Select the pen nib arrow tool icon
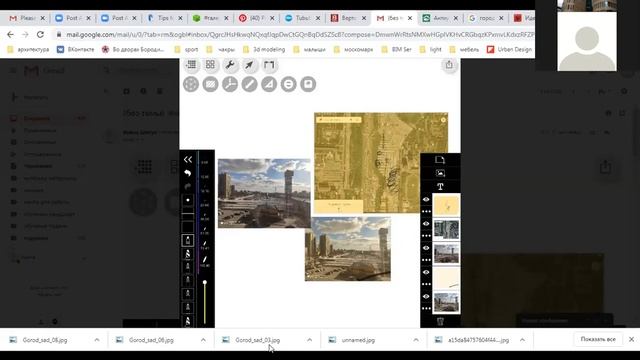This screenshot has width=640, height=360. tap(249, 65)
